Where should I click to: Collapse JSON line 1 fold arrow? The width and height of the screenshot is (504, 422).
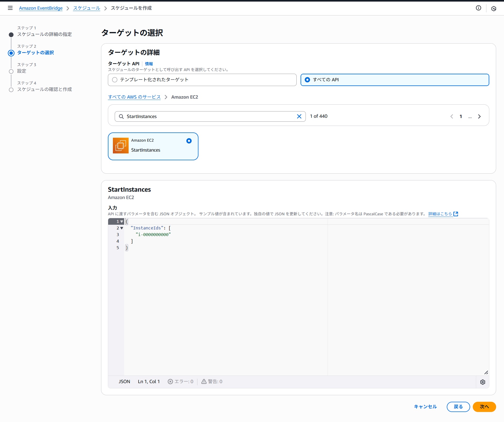122,222
